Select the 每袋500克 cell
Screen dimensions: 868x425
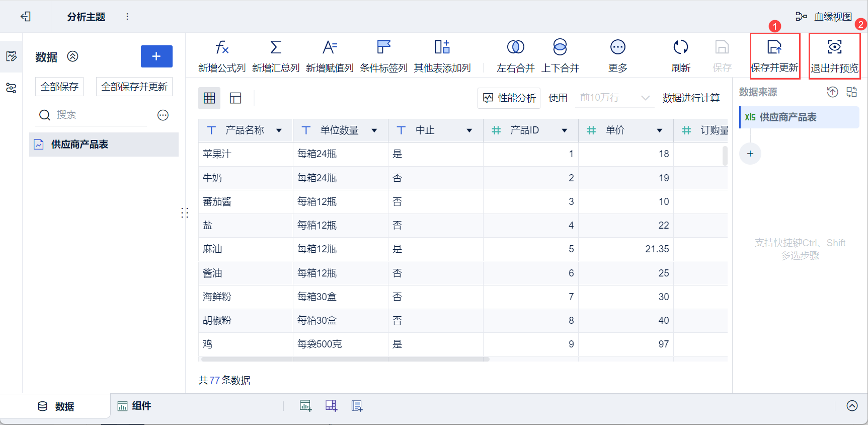tap(341, 344)
